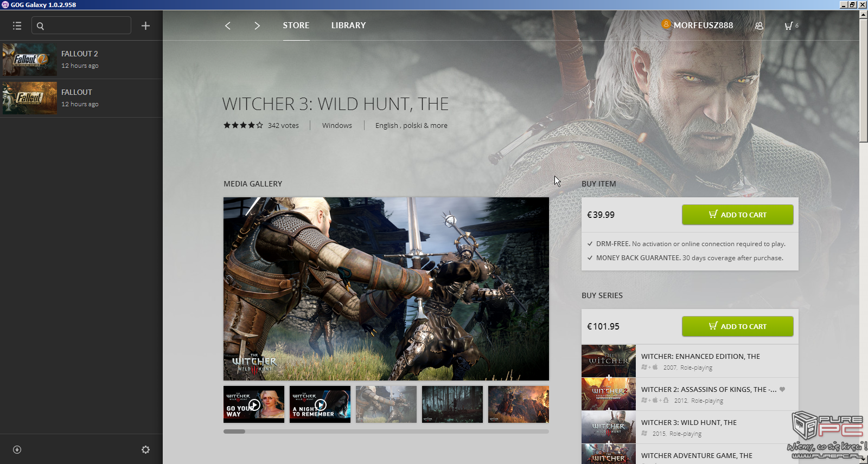This screenshot has width=868, height=464.
Task: Restore the GOG Galaxy window size
Action: tap(852, 4)
